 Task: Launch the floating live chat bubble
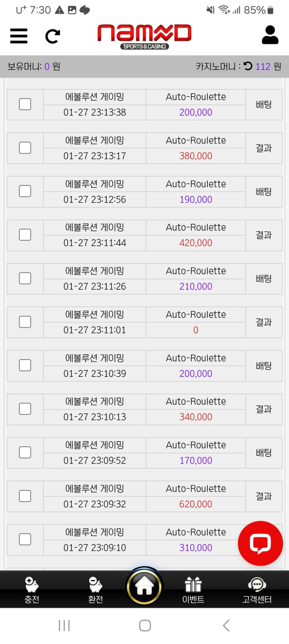[260, 543]
